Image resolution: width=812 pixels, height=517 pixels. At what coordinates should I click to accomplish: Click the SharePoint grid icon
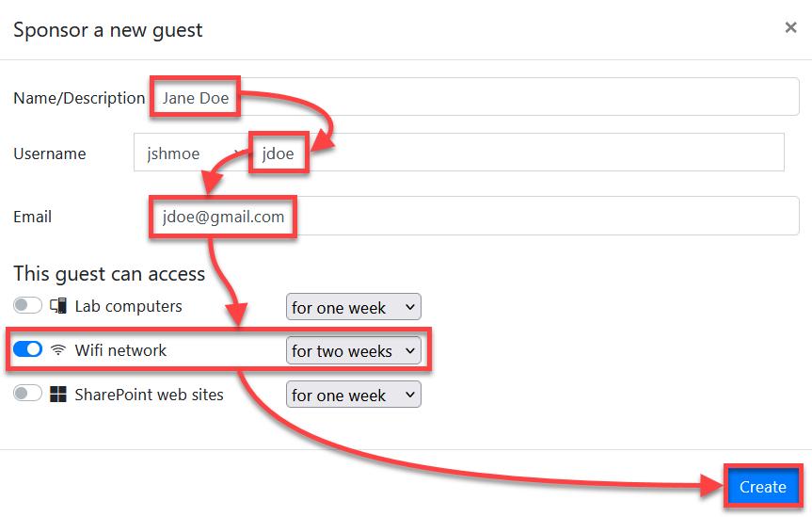click(58, 394)
